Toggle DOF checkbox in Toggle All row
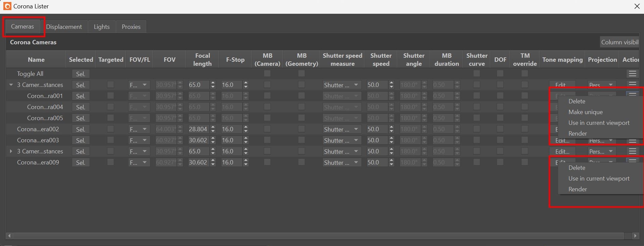Image resolution: width=644 pixels, height=246 pixels. (500, 73)
